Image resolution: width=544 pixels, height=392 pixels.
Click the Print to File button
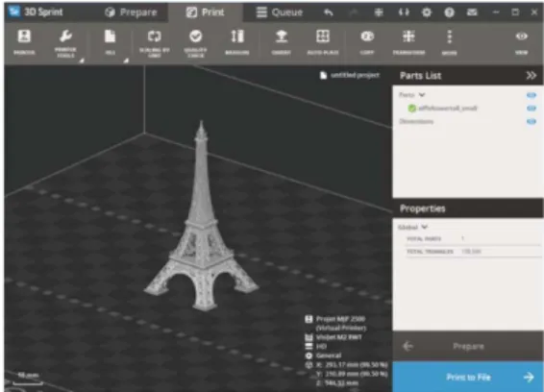468,377
